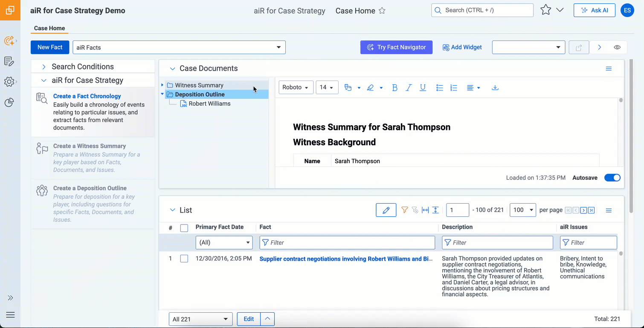
Task: Open the settings gear sidebar icon
Action: (9, 82)
